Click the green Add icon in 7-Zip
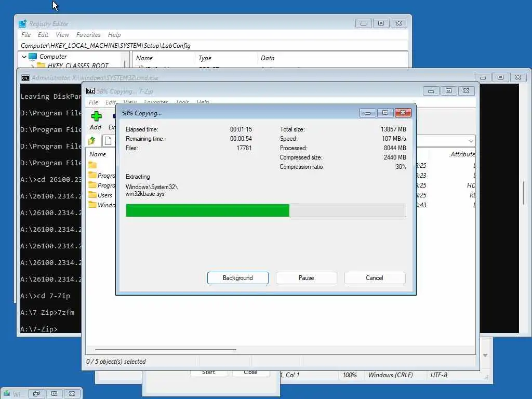Image resolution: width=532 pixels, height=399 pixels. (x=96, y=116)
